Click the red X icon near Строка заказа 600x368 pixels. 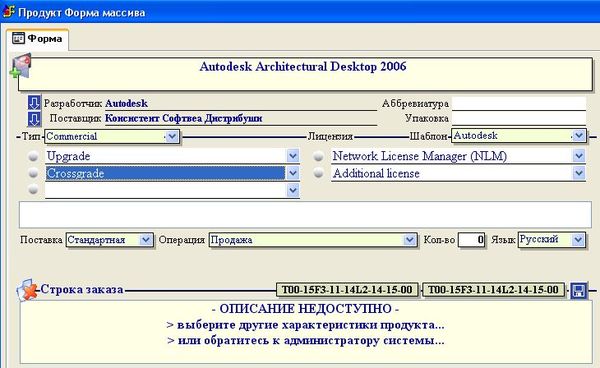click(x=27, y=290)
